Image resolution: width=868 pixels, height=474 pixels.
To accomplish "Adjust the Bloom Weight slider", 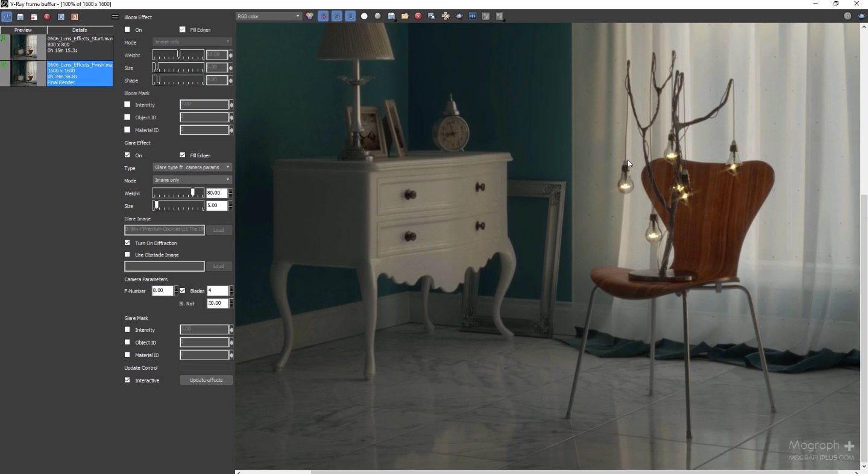I will point(178,55).
